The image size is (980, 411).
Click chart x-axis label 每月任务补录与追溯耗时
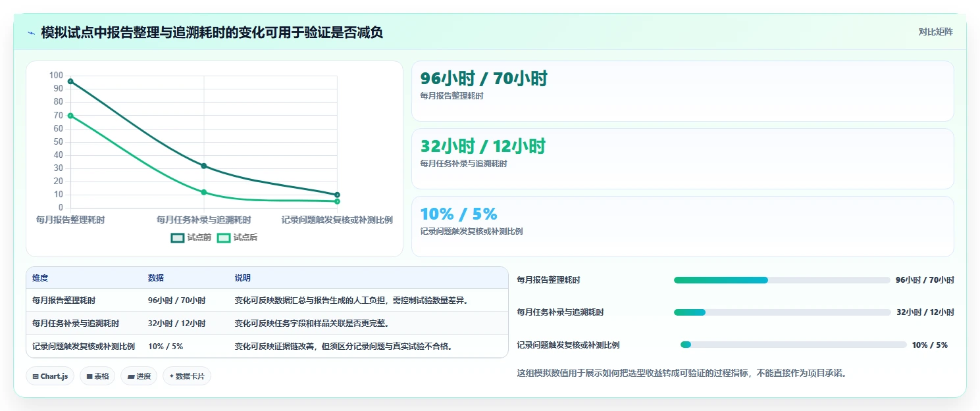pos(204,220)
